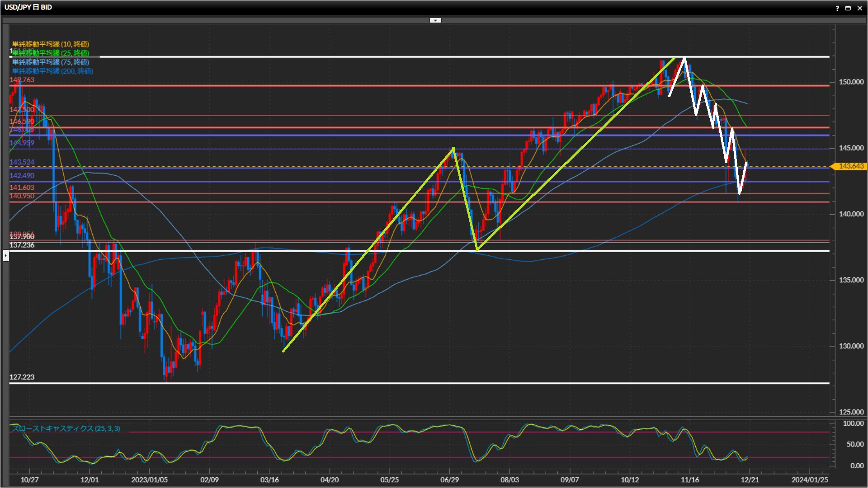
Task: Expand the left side panel arrow
Action: [x=5, y=256]
